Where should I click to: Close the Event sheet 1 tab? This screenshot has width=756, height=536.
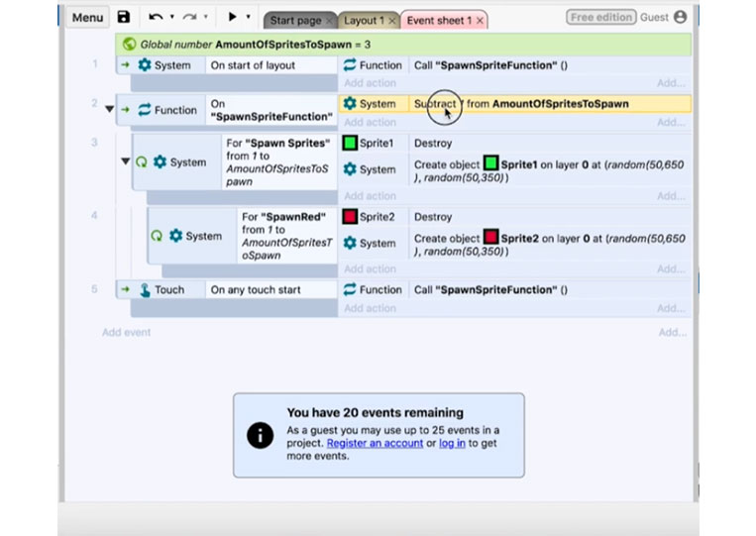point(480,21)
